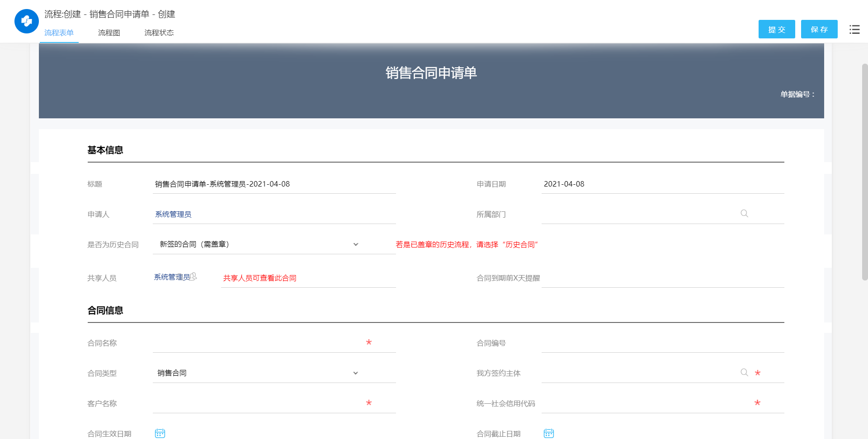
Task: Click the 保存 button
Action: 819,29
